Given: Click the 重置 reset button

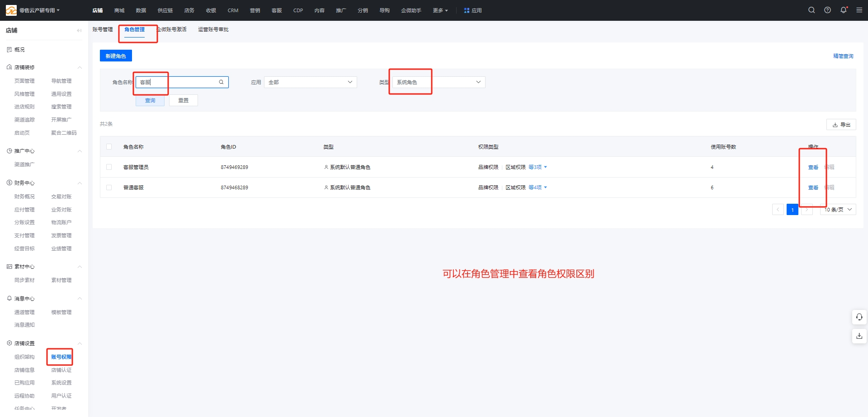Looking at the screenshot, I should 184,100.
